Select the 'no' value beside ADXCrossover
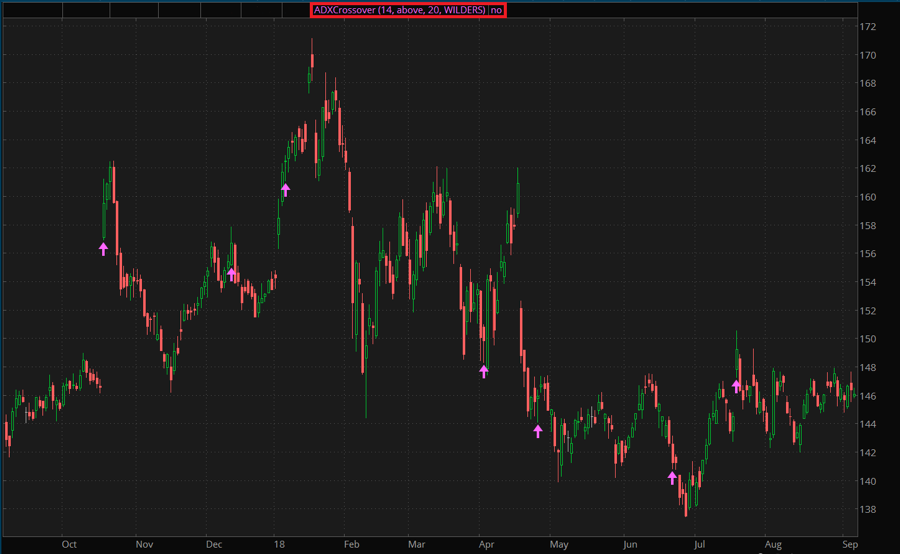The height and width of the screenshot is (554, 900). click(497, 10)
